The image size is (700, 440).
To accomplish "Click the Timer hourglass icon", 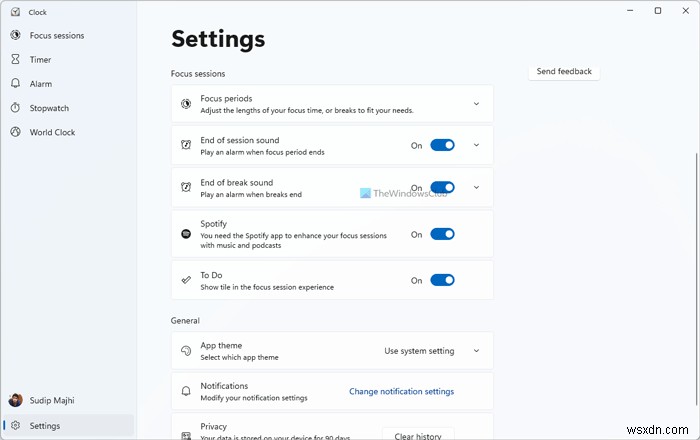I will [16, 60].
